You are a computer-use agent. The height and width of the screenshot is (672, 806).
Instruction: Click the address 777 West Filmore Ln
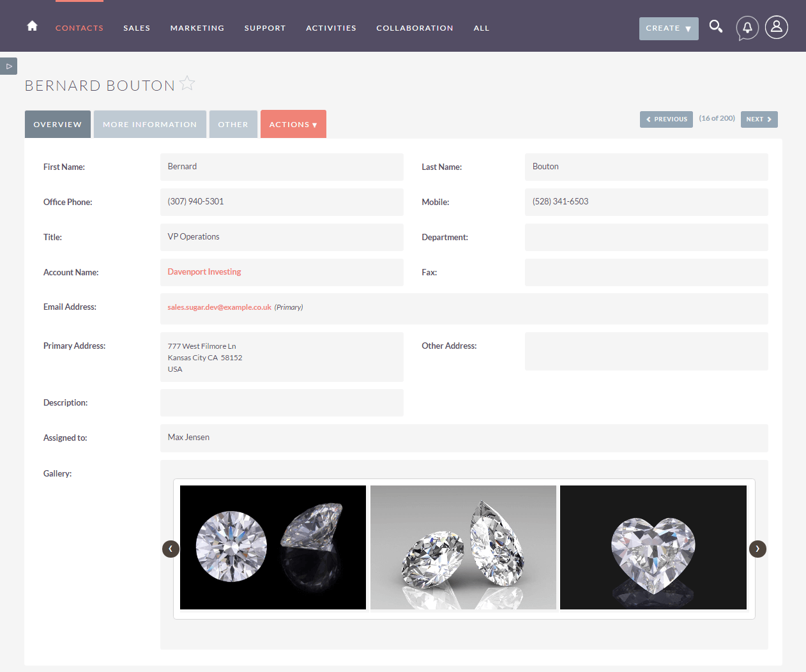pyautogui.click(x=202, y=346)
